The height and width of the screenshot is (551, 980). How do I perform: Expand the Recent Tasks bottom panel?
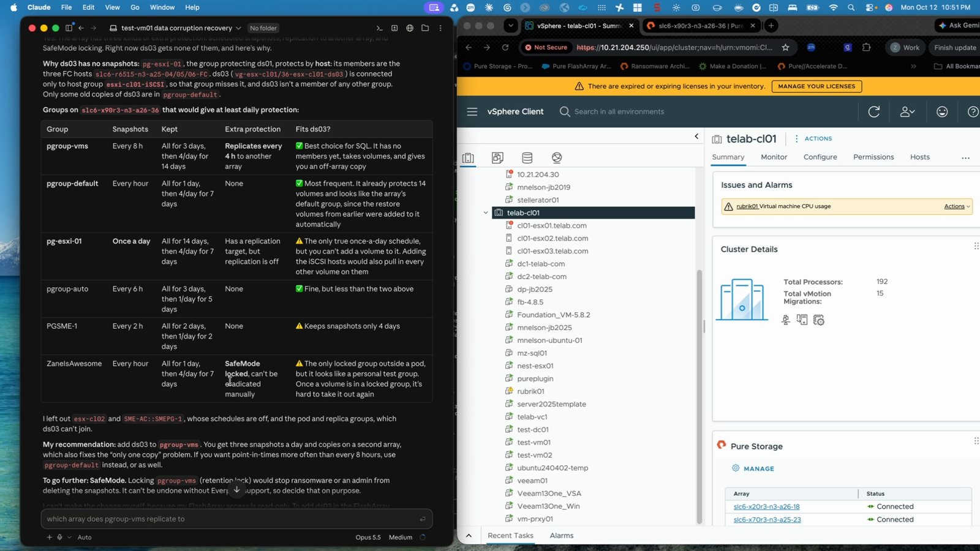click(469, 536)
